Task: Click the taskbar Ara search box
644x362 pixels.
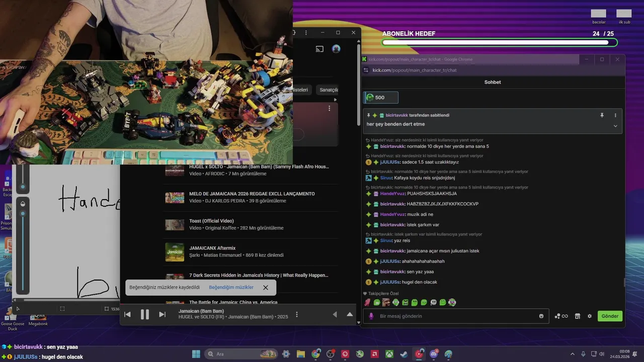Action: point(241,354)
